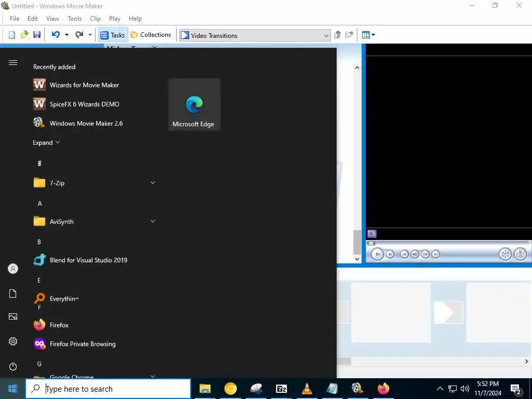Click the 'A' letter header in Start
532x399 pixels.
point(39,203)
